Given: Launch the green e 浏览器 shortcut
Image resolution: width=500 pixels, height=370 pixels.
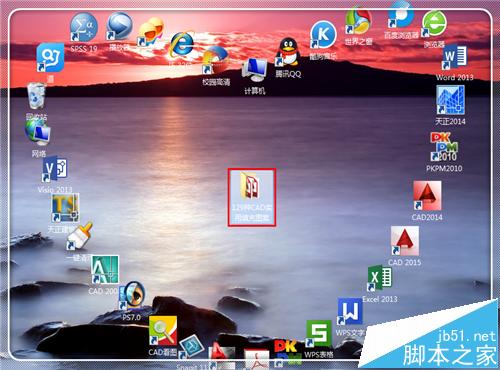Looking at the screenshot, I should [434, 24].
